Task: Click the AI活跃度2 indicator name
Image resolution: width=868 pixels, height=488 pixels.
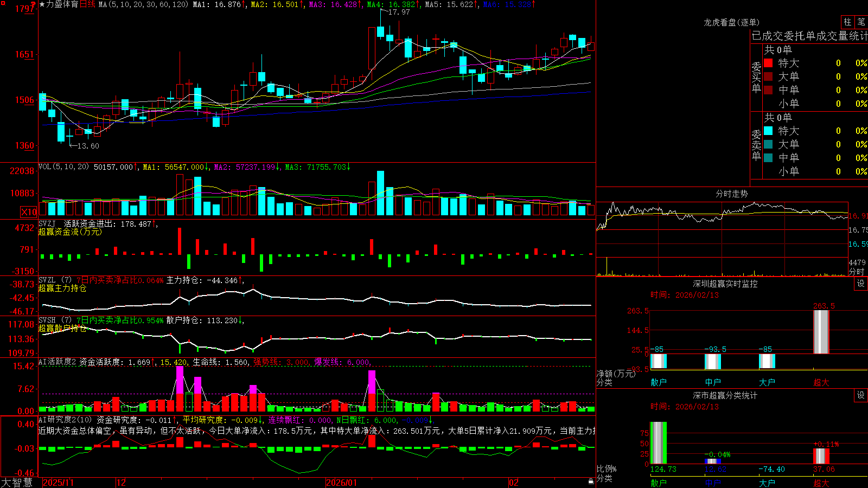Action: (58, 362)
